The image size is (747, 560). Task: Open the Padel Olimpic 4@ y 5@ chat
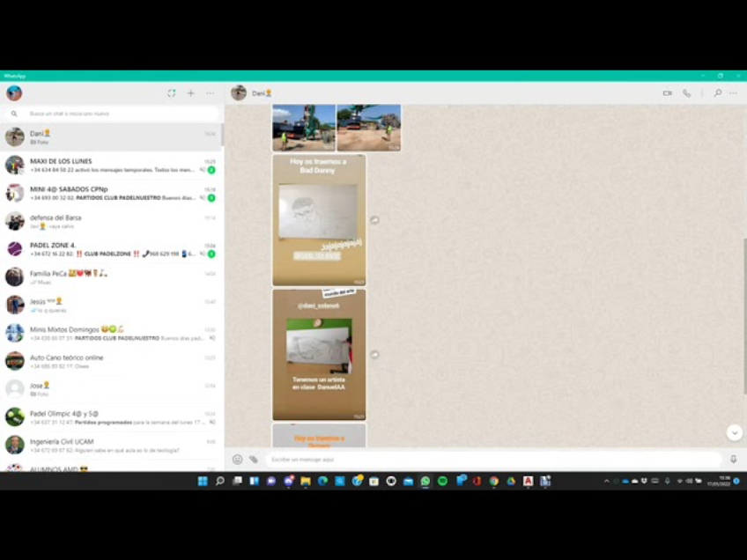coord(111,417)
